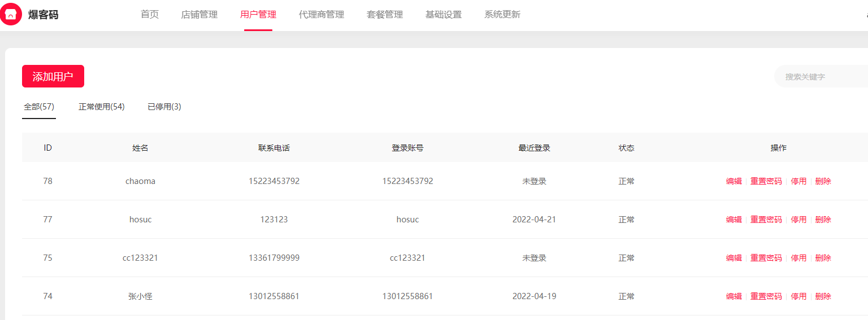Viewport: 868px width, 320px height.
Task: Show the 已停用(3) users tab
Action: pyautogui.click(x=164, y=107)
